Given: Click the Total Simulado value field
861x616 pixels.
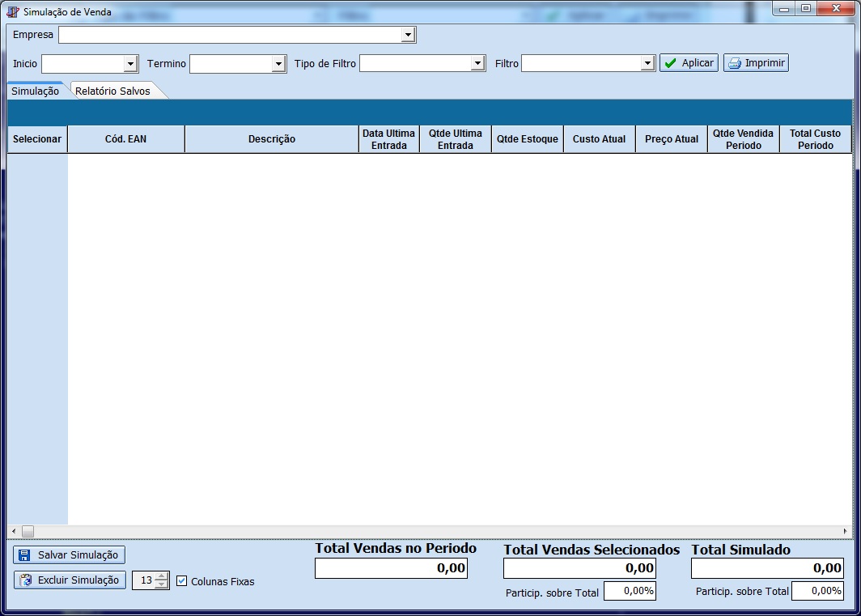Looking at the screenshot, I should pyautogui.click(x=767, y=568).
